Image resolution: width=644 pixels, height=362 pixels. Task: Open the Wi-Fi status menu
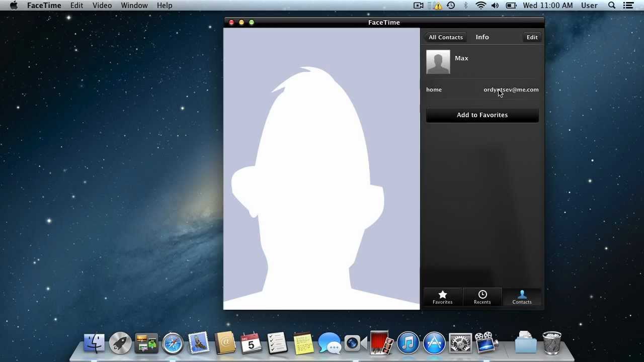point(481,6)
